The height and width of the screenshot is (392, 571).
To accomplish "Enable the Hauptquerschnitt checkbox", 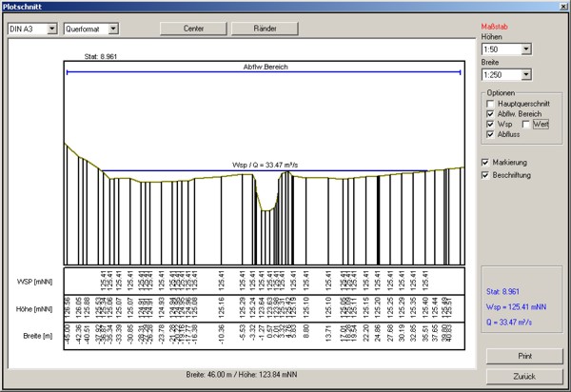I will point(488,102).
